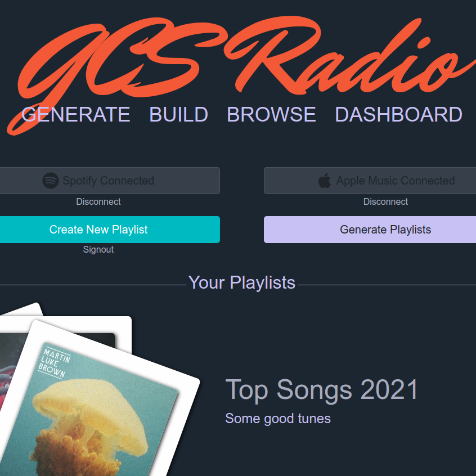This screenshot has width=476, height=476.
Task: Click the Spotify Connected button
Action: pyautogui.click(x=108, y=181)
